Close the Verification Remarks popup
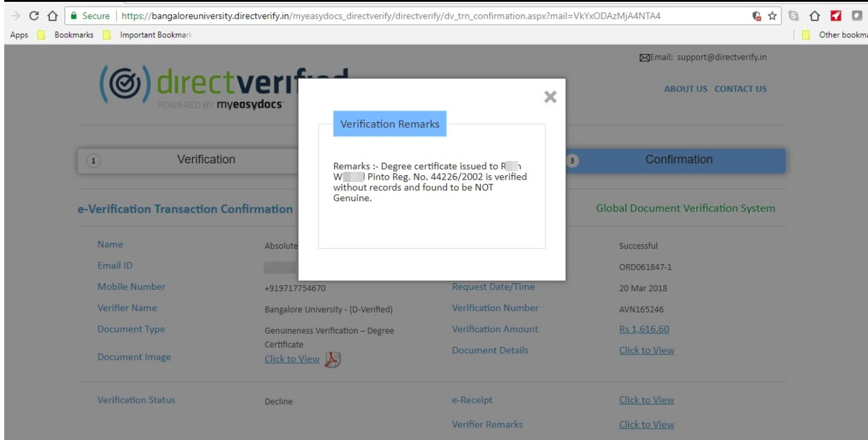The width and height of the screenshot is (868, 440). click(550, 97)
